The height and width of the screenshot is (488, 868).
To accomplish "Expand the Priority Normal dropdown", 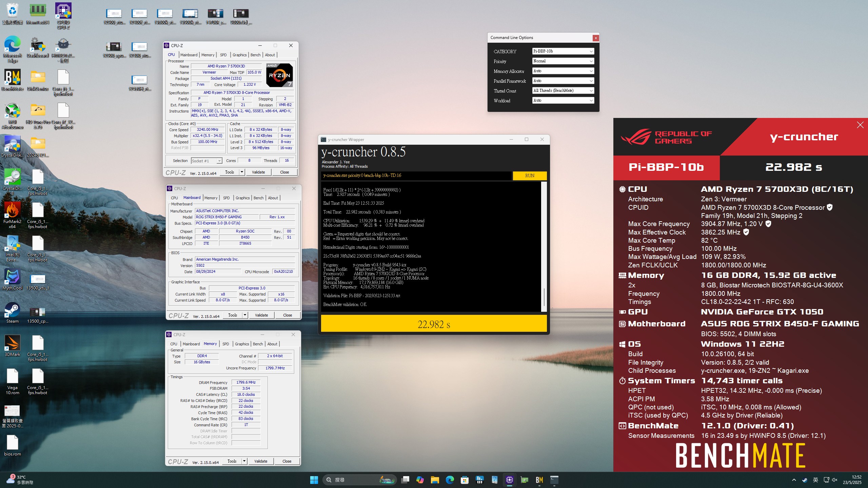I will pos(563,61).
